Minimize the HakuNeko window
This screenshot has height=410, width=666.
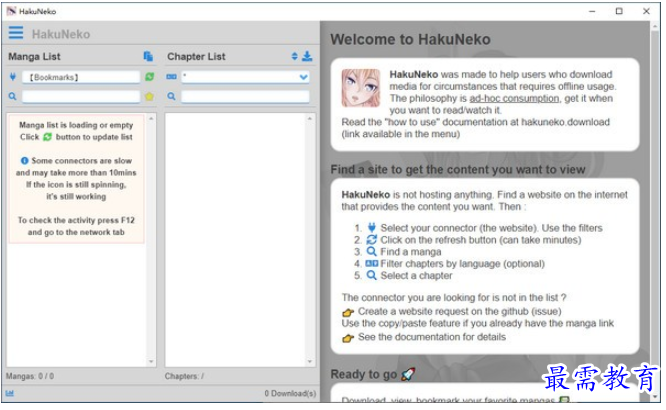[592, 11]
